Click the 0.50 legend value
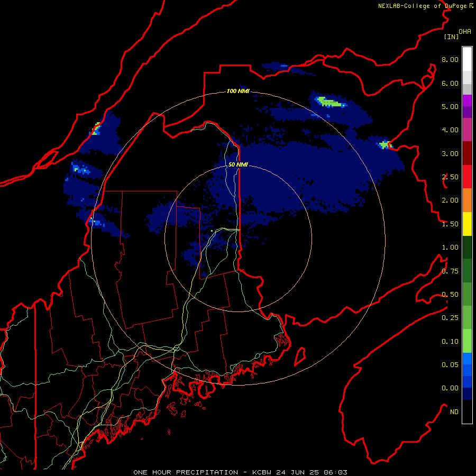476x476 pixels. pos(450,295)
